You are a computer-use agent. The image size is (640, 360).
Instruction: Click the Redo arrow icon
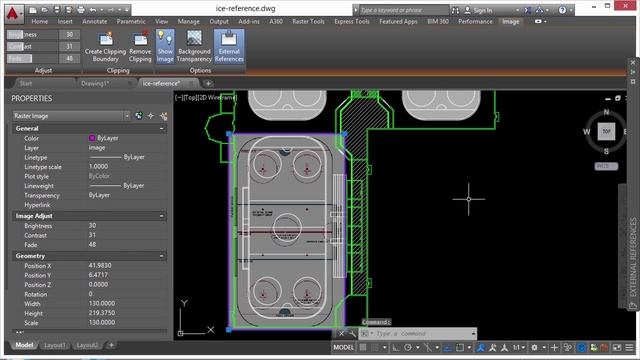point(111,10)
